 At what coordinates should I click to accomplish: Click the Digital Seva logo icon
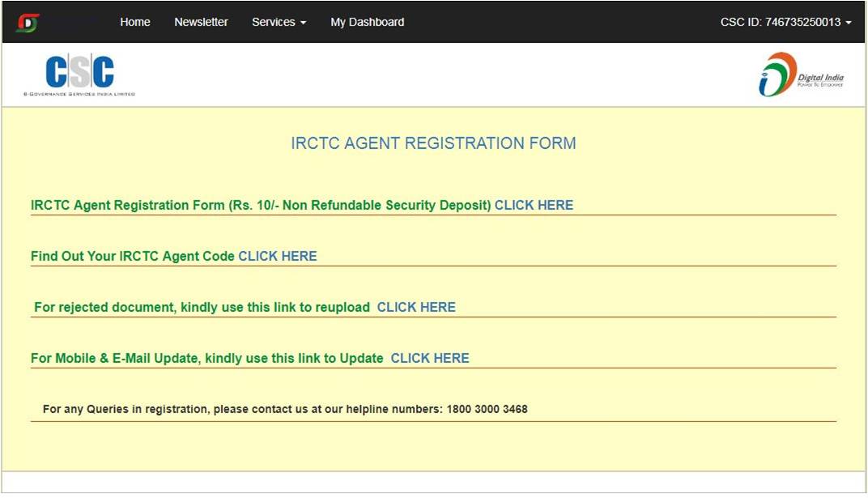coord(29,21)
